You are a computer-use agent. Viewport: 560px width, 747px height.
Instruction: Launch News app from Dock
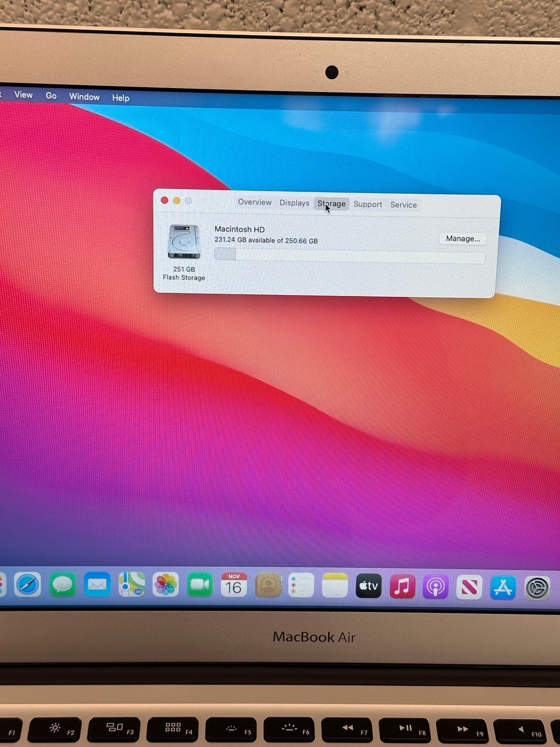469,587
